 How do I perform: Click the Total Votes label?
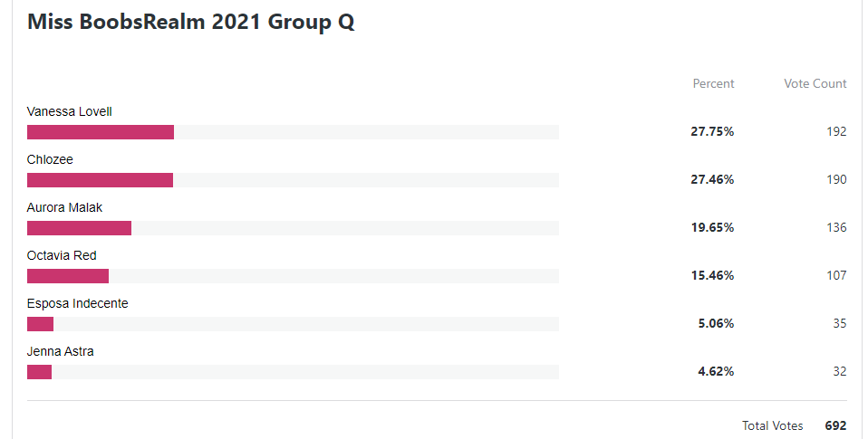(x=773, y=425)
